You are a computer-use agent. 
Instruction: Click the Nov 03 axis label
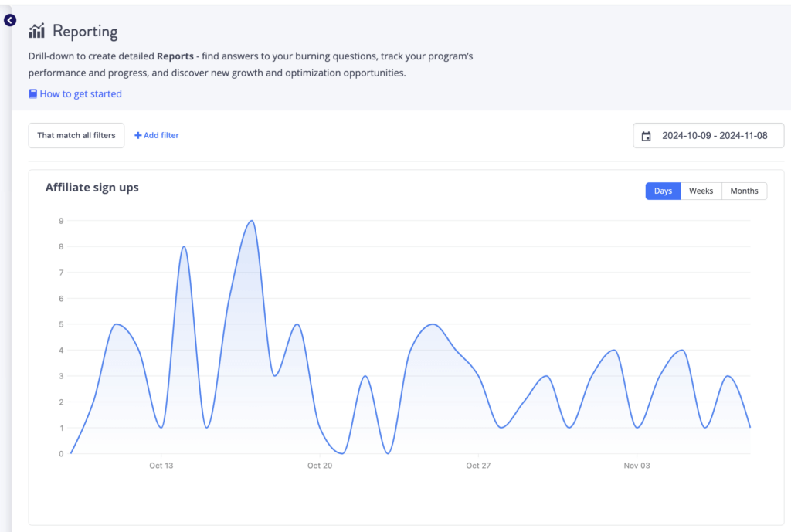636,465
